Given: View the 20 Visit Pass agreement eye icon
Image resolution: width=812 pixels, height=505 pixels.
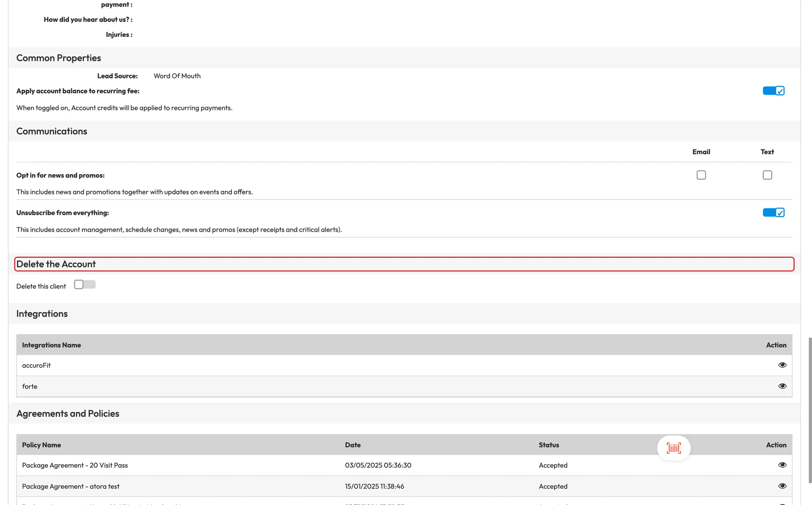Looking at the screenshot, I should 782,465.
